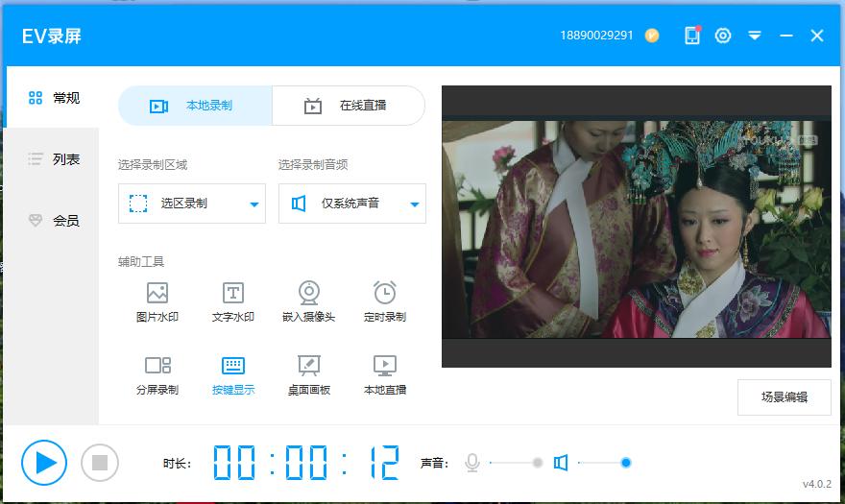
Task: Open the 定时录制 scheduled recording tool
Action: pos(385,302)
